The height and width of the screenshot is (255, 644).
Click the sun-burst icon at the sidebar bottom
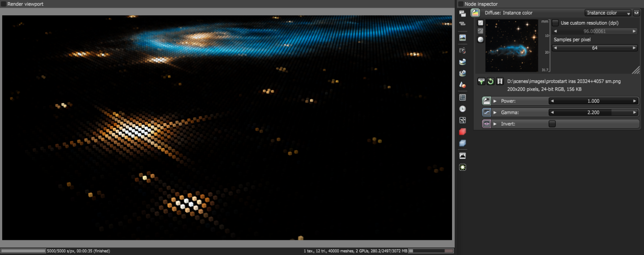(463, 167)
